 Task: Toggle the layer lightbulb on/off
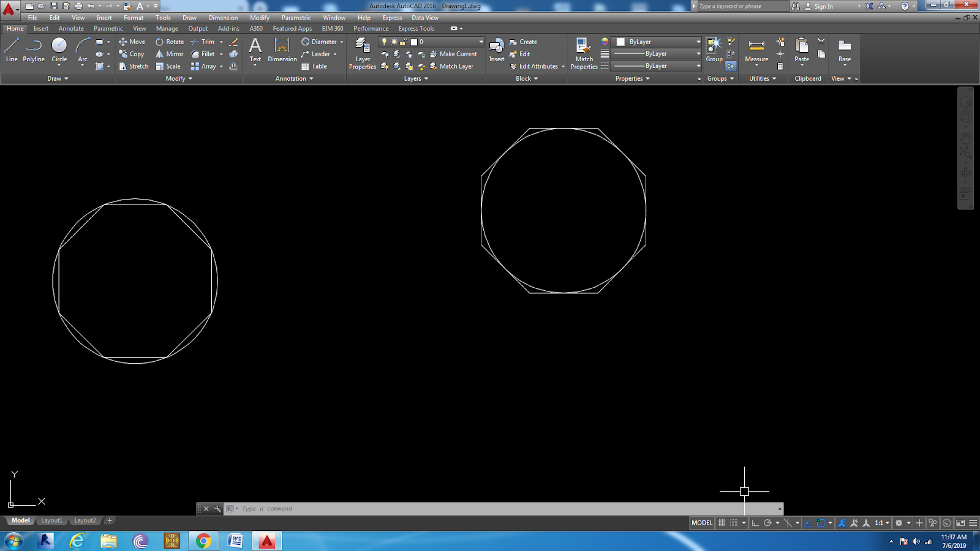(384, 42)
